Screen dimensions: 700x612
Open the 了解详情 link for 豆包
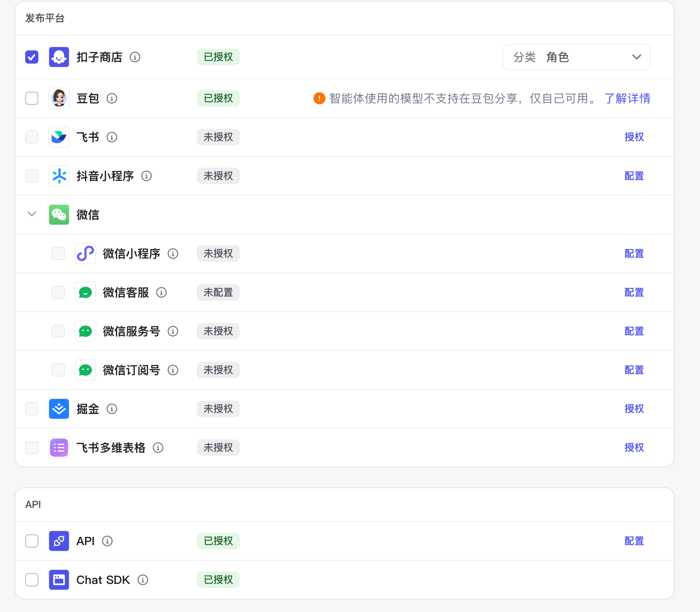coord(627,98)
